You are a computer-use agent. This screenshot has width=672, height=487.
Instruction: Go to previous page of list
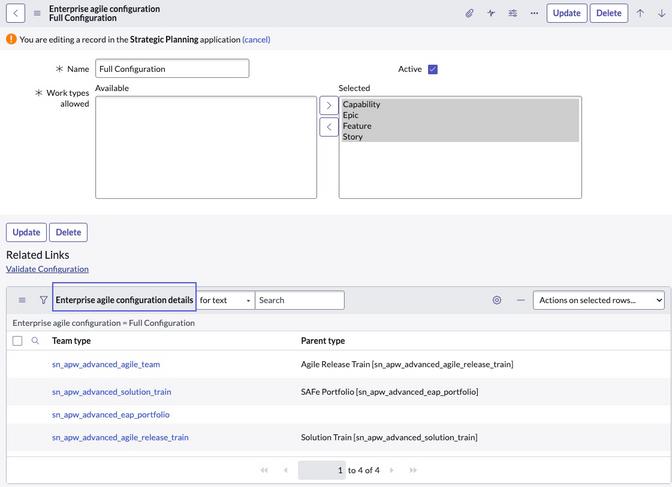[286, 470]
